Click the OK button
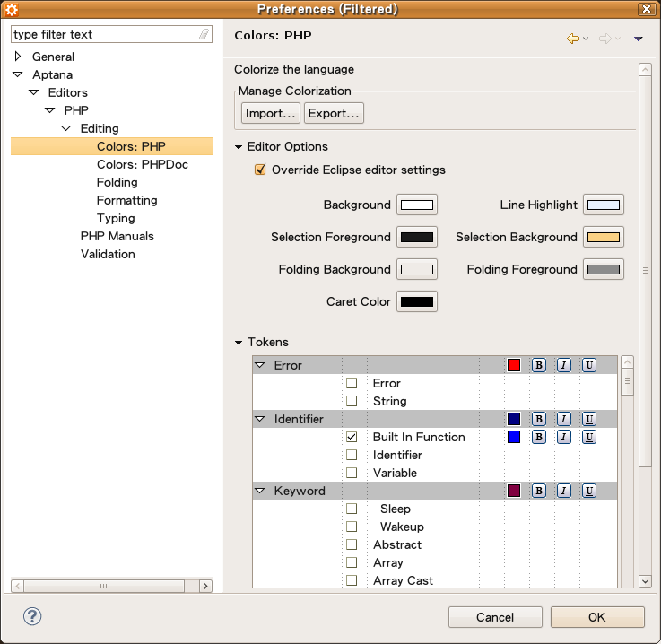This screenshot has height=644, width=661. click(x=597, y=617)
